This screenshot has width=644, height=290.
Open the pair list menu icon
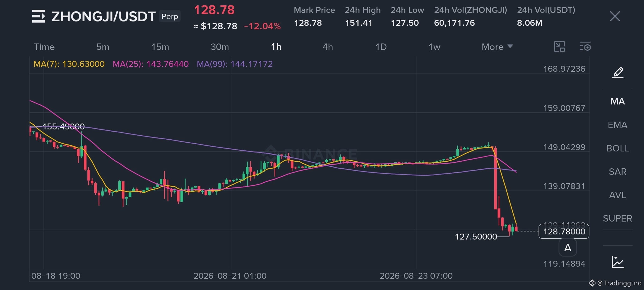click(39, 16)
